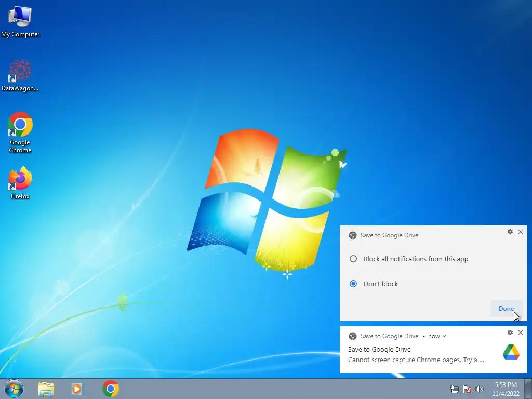Click 'Save to Google Drive' header in settings panel
The image size is (532, 399).
389,235
